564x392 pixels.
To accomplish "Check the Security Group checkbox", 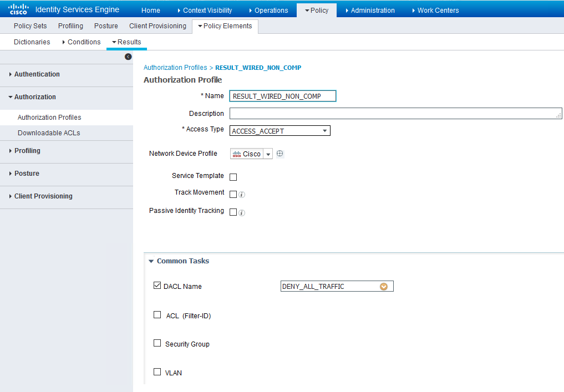I will coord(157,343).
